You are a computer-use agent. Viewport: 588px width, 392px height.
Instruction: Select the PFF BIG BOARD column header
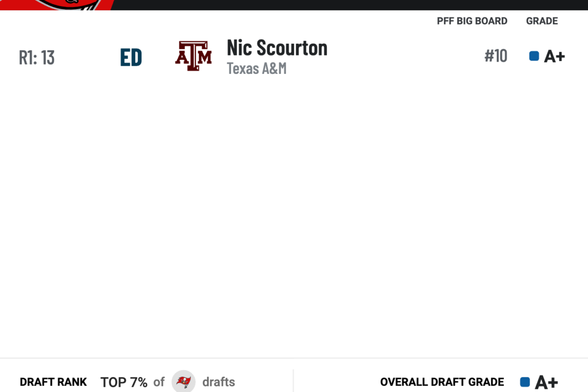click(472, 21)
